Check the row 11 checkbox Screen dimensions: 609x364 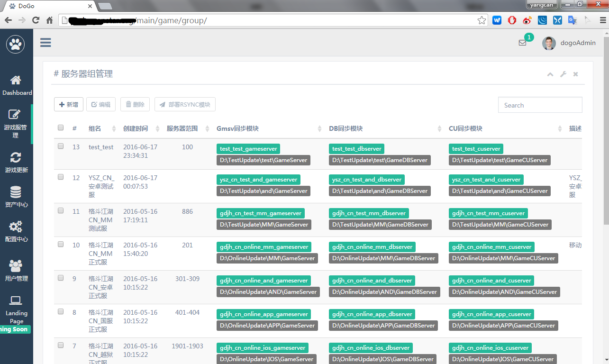coord(61,210)
